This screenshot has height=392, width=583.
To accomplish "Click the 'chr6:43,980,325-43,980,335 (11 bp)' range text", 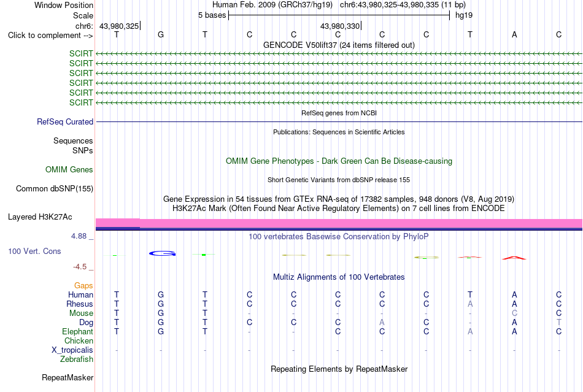I will pyautogui.click(x=403, y=5).
